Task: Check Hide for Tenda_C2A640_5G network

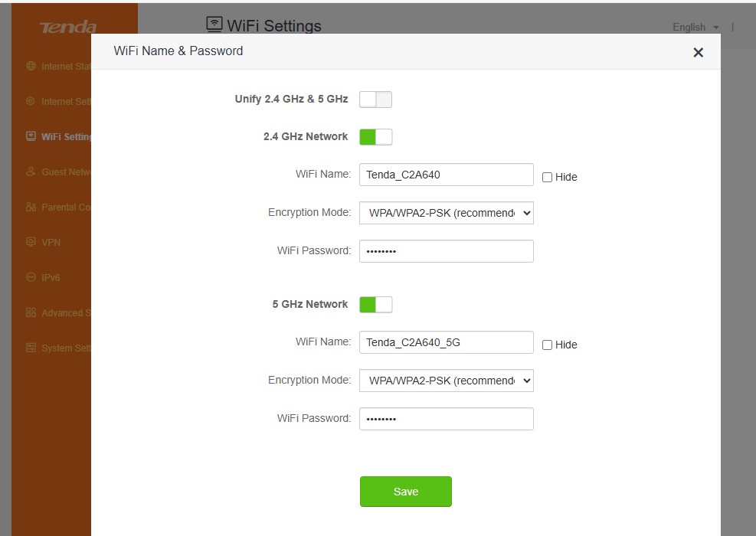Action: point(547,345)
